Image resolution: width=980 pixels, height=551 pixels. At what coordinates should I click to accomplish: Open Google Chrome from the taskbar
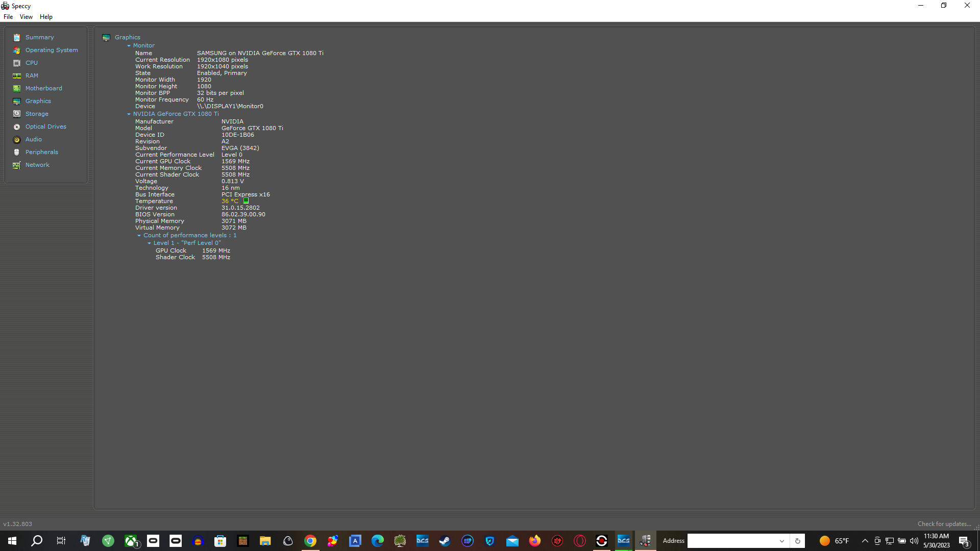pos(310,541)
